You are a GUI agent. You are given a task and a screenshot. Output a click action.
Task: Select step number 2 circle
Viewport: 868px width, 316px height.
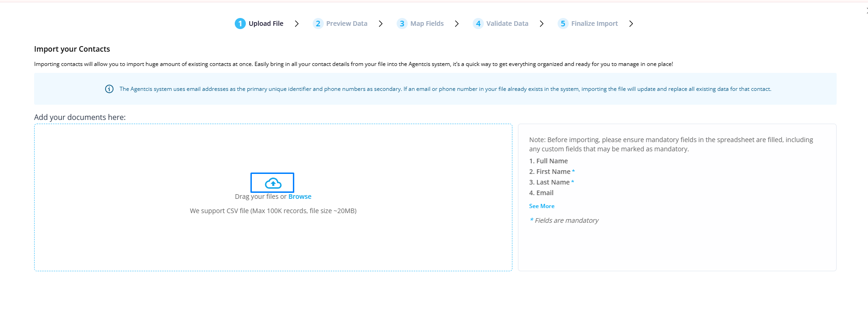[x=318, y=24]
